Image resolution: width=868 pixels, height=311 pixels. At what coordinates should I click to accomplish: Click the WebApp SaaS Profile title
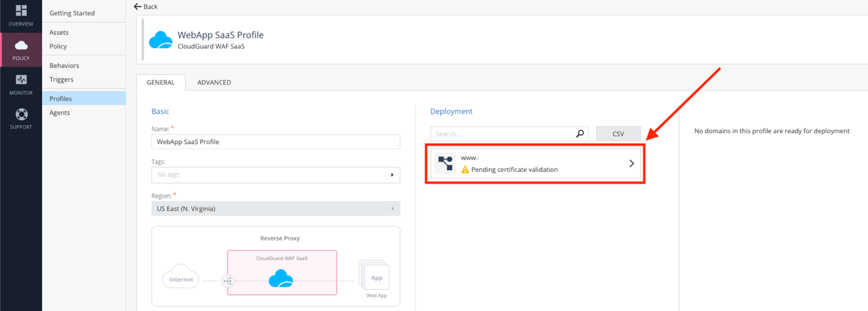click(220, 35)
